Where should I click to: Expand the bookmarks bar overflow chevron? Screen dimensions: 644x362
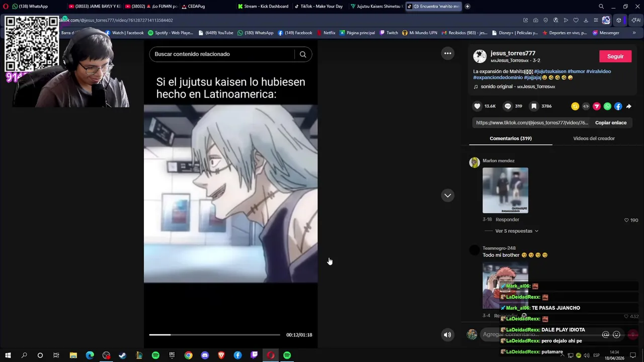634,33
